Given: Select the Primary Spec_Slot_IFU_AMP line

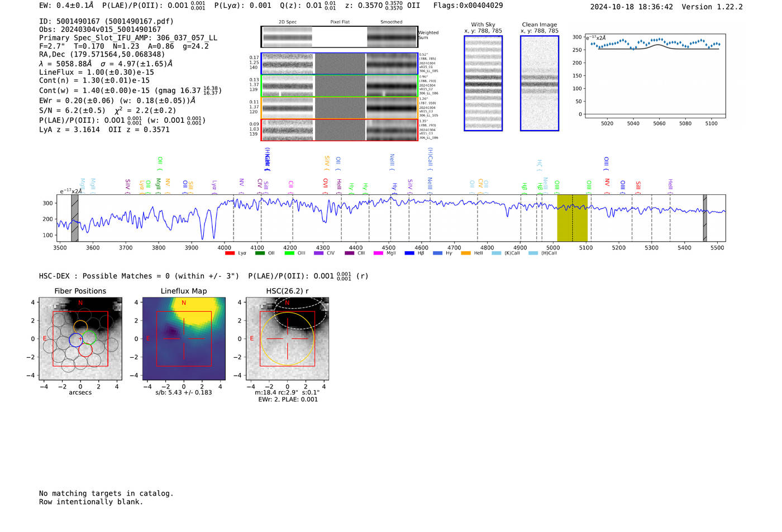Looking at the screenshot, I should (128, 38).
